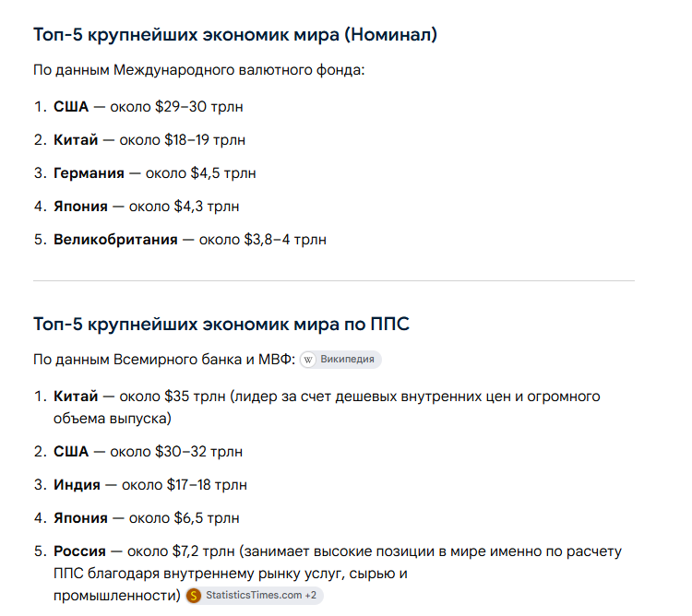Click the Германия list entry
Image resolution: width=692 pixels, height=616 pixels.
coord(154,173)
